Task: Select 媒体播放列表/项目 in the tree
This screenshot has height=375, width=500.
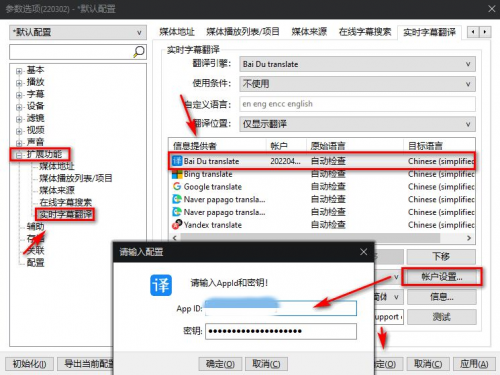Action: (76, 178)
